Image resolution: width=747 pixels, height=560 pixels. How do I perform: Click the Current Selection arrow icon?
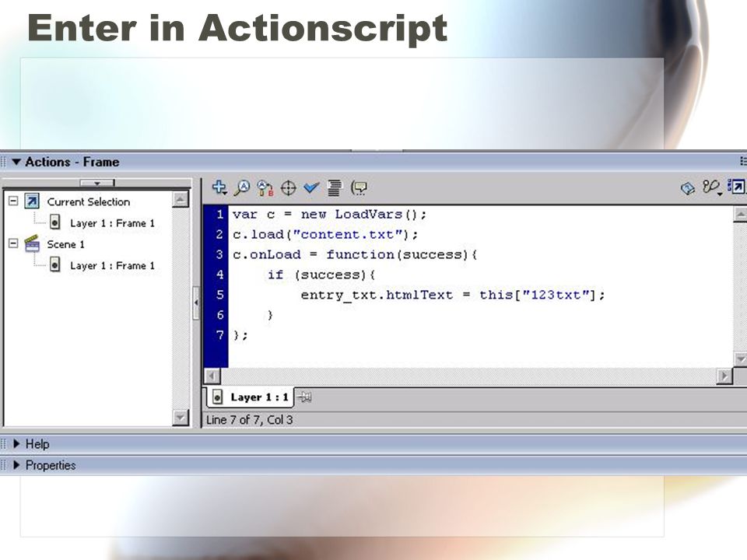(32, 201)
